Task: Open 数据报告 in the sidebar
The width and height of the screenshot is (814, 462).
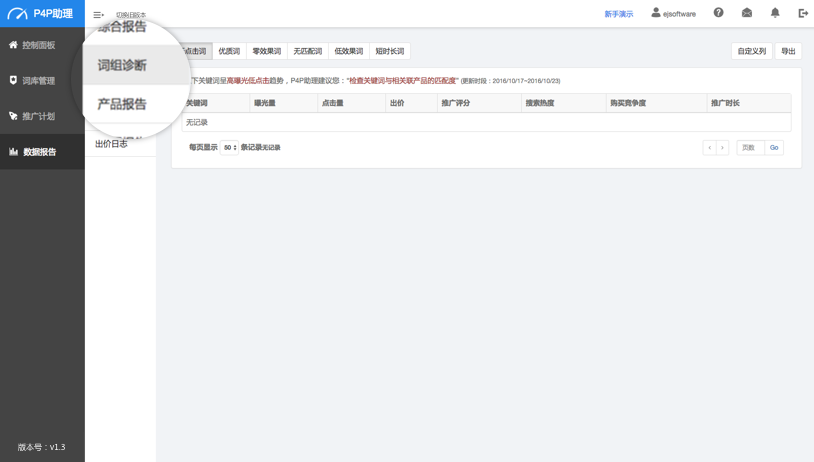Action: coord(43,152)
